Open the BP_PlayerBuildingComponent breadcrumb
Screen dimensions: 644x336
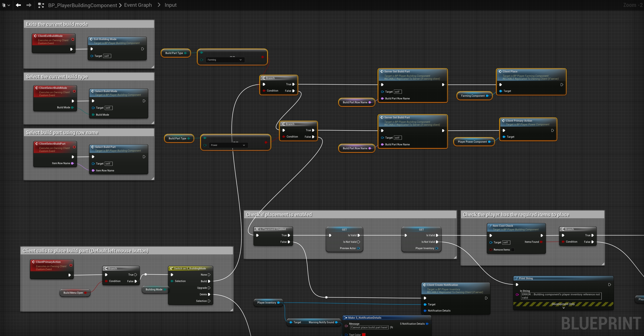[83, 5]
